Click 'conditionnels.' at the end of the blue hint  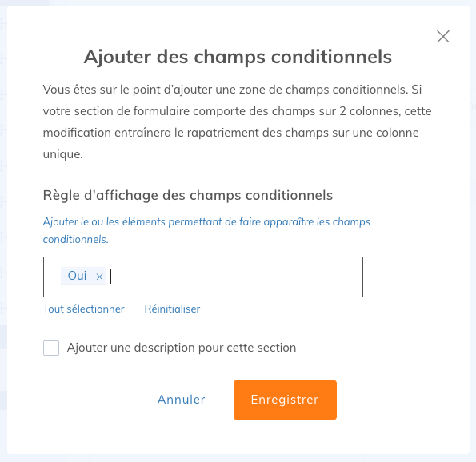75,239
